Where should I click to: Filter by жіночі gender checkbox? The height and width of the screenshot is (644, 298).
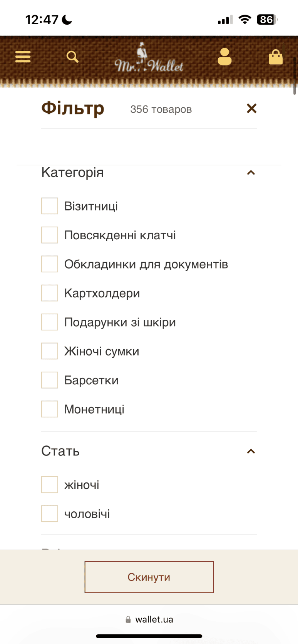pos(50,485)
